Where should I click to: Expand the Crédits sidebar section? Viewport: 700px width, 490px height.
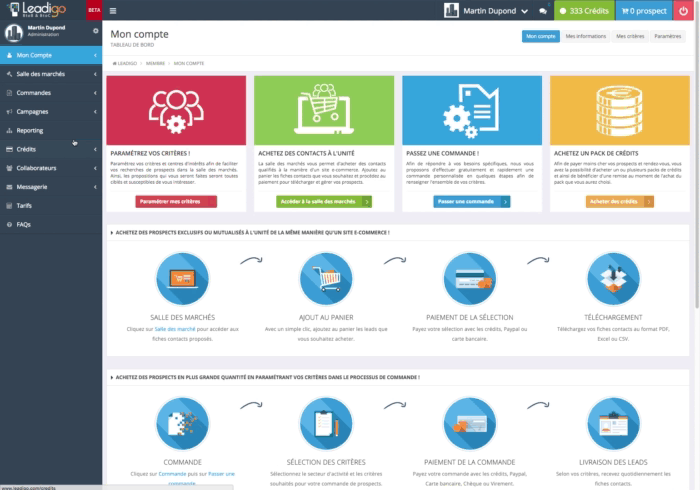pos(51,149)
